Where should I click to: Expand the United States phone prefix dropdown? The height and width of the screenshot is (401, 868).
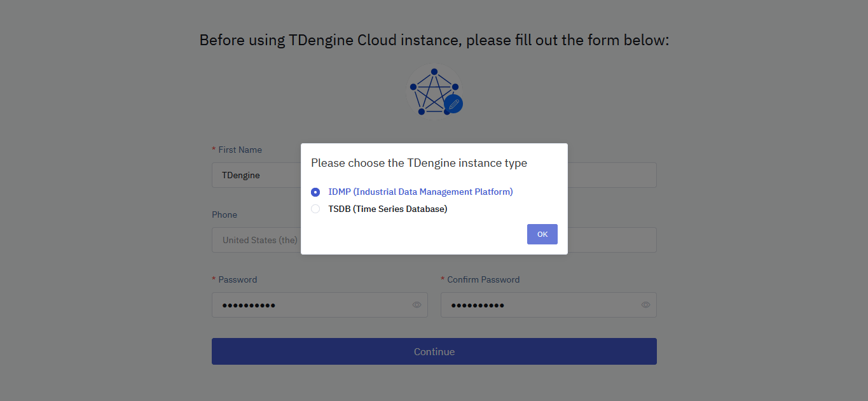pos(261,240)
